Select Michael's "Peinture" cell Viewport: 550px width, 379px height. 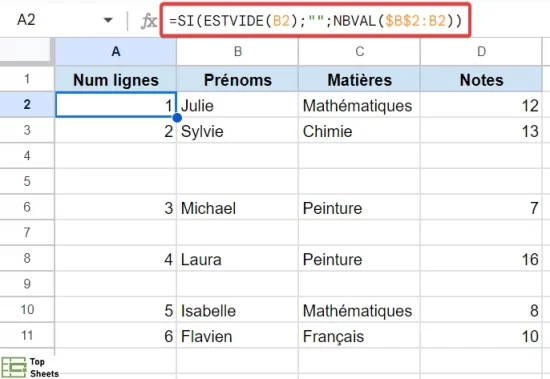359,207
